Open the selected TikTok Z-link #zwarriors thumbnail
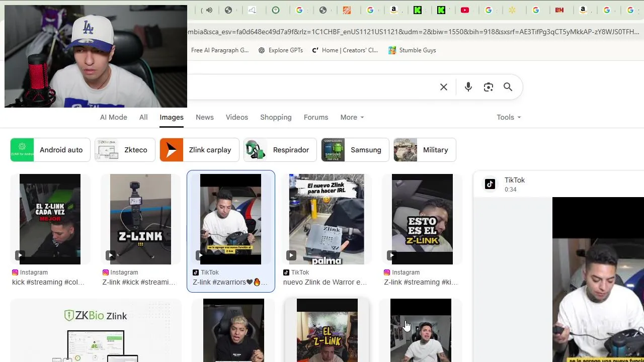 230,219
